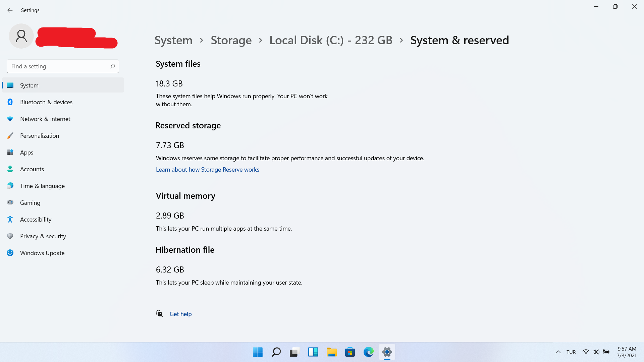Select Gaming in the sidebar
This screenshot has height=362, width=644.
(x=30, y=203)
